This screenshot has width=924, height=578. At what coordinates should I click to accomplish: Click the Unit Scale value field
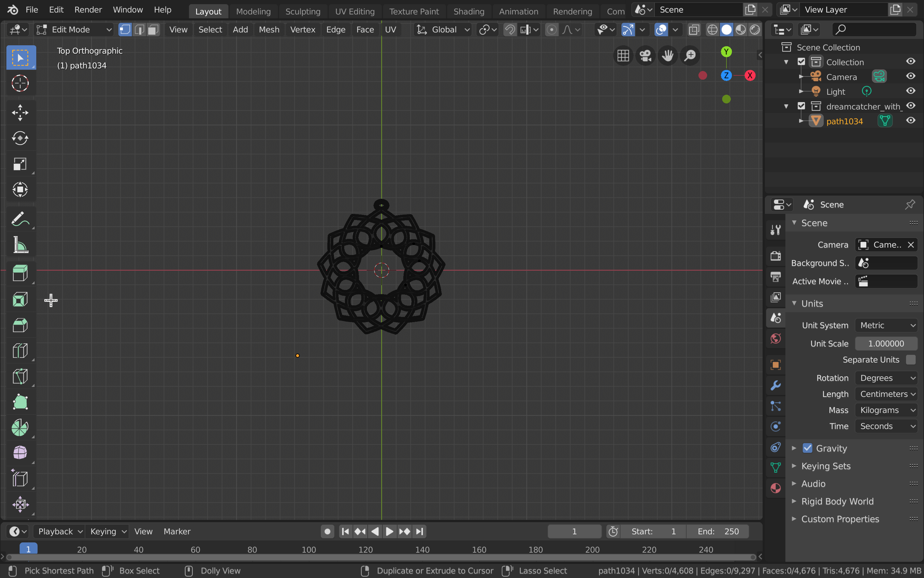coord(886,344)
